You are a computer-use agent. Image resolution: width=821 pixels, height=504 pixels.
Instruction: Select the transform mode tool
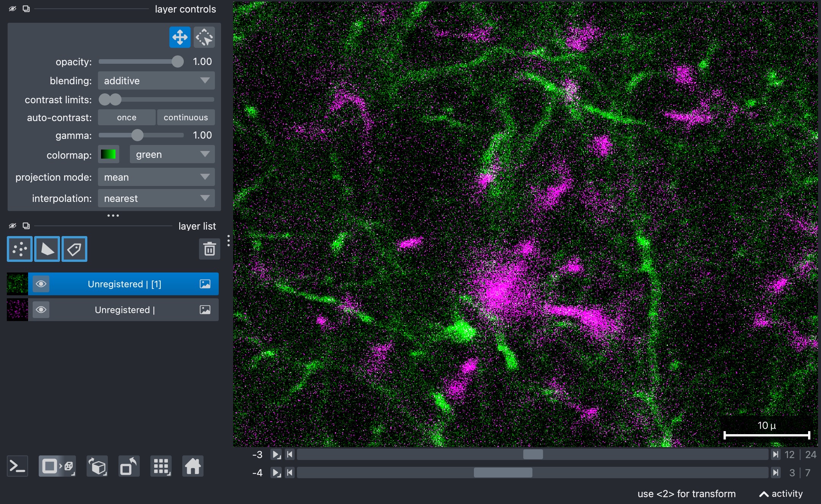coord(204,37)
